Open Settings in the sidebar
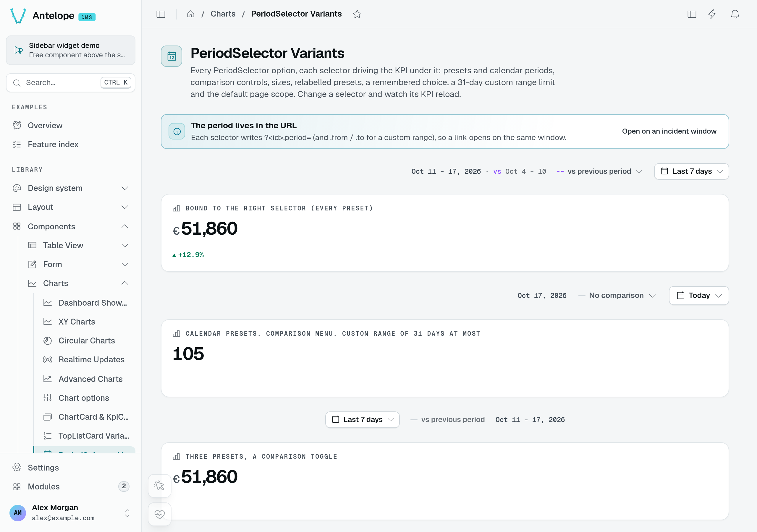The height and width of the screenshot is (532, 757). pos(71,467)
